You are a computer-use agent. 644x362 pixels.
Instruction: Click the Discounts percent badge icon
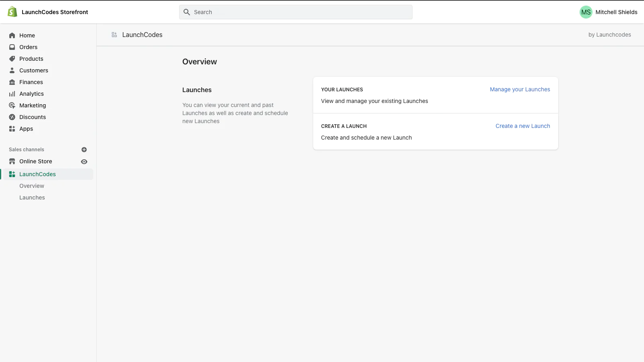[x=12, y=117]
